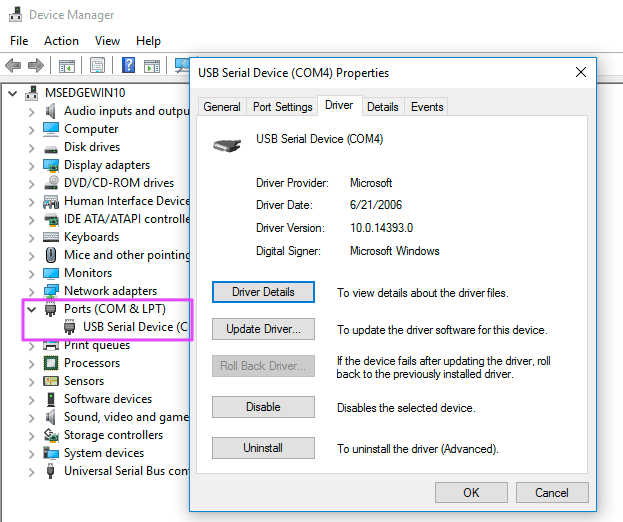Click the show/hide action pane toolbar icon
Viewport: 623px width, 522px height.
point(152,66)
